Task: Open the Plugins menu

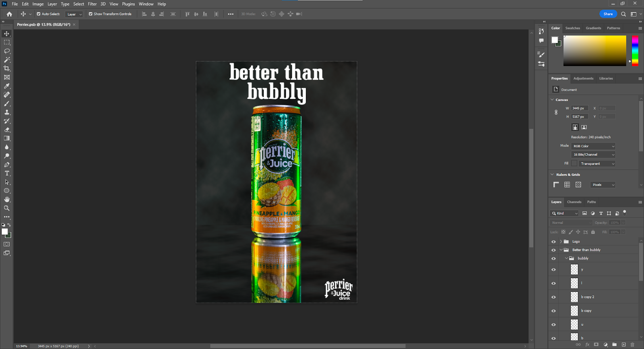Action: point(128,4)
